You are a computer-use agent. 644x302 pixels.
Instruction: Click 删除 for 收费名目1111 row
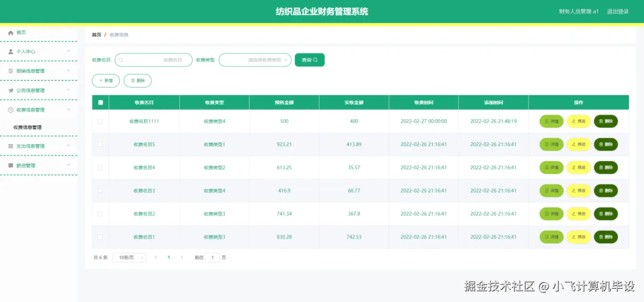pyautogui.click(x=606, y=121)
